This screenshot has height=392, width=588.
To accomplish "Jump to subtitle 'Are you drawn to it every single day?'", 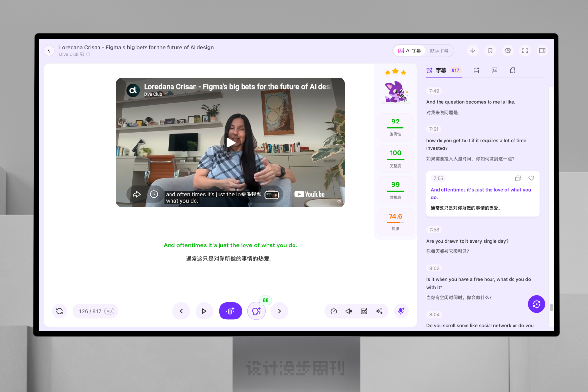I will (x=467, y=241).
